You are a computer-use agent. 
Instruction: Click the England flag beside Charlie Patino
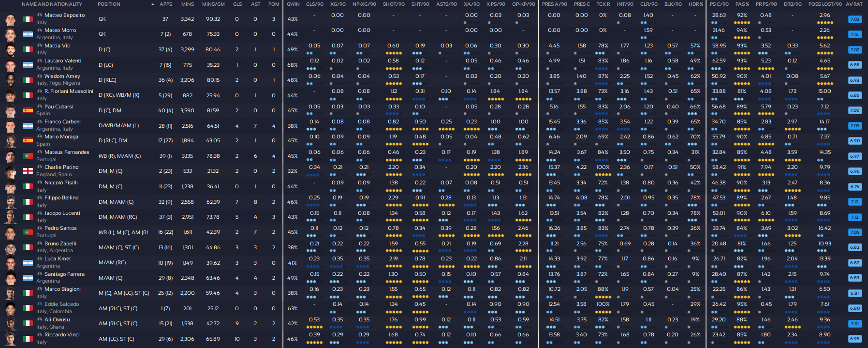(28, 171)
